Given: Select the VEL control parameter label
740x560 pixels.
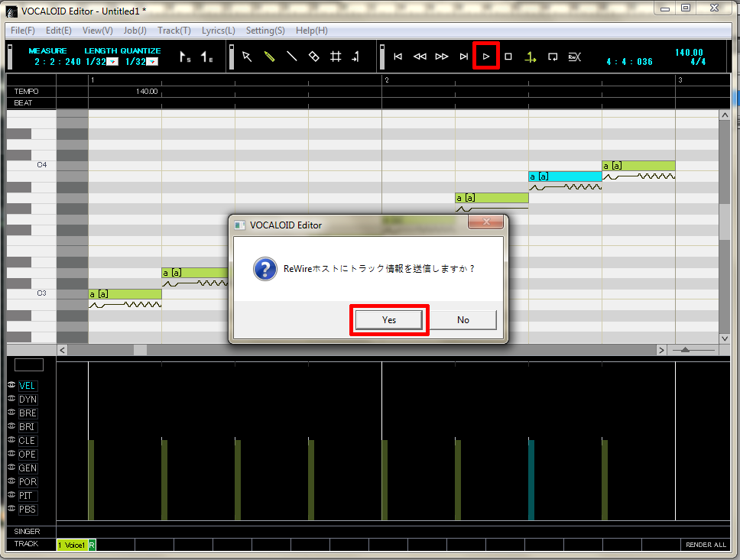Looking at the screenshot, I should pyautogui.click(x=28, y=386).
